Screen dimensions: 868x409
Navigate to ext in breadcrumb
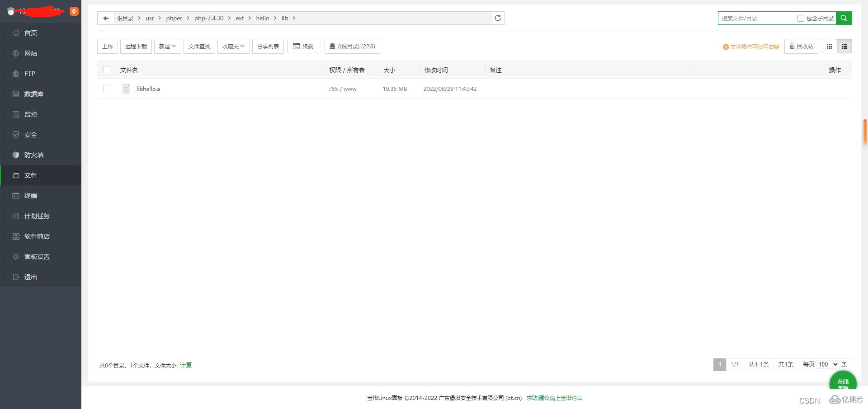(240, 18)
